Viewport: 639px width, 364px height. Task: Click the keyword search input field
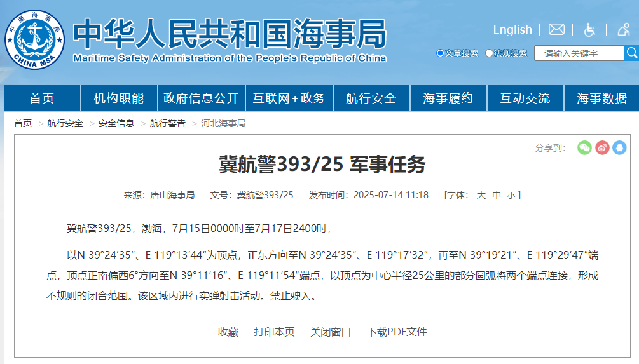pyautogui.click(x=579, y=53)
